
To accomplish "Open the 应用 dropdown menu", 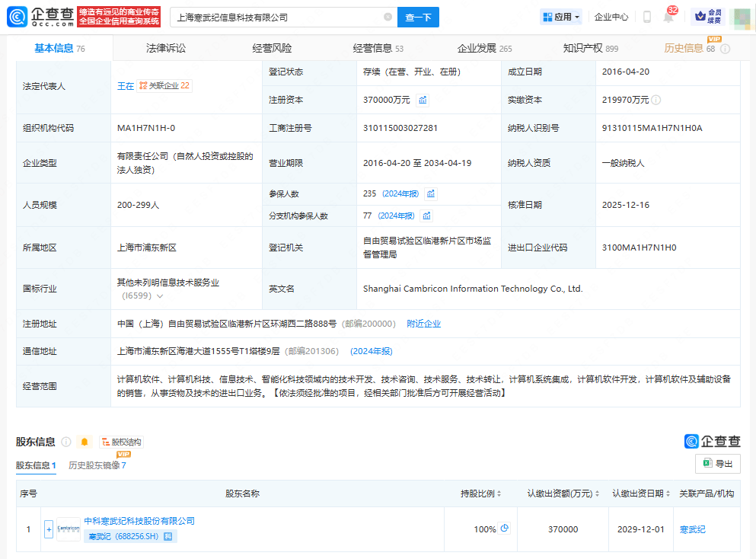I will click(x=561, y=17).
